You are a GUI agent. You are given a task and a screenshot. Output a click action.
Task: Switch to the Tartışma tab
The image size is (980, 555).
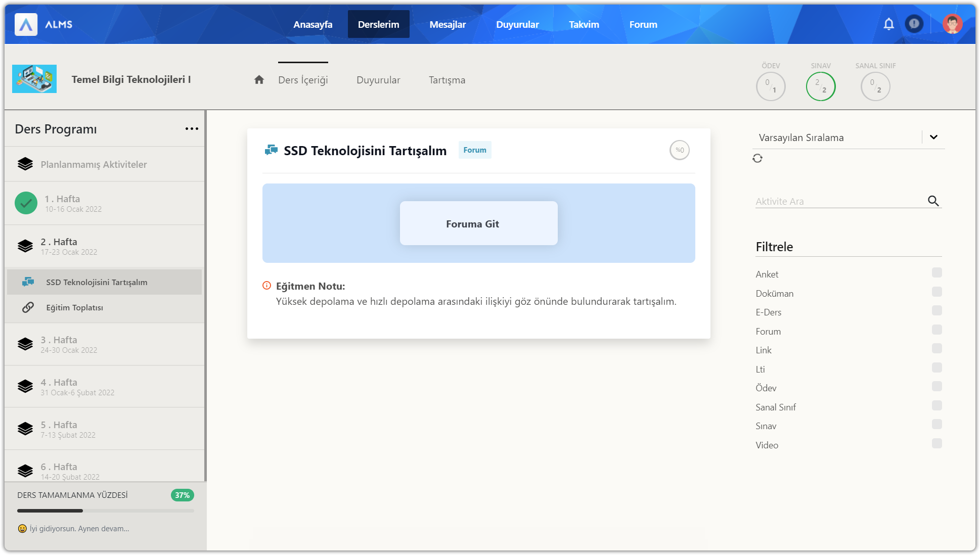[447, 80]
